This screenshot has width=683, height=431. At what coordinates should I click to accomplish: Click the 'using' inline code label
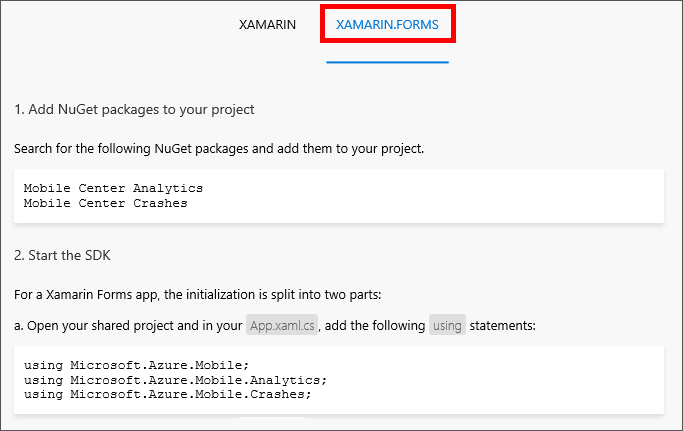coord(447,325)
